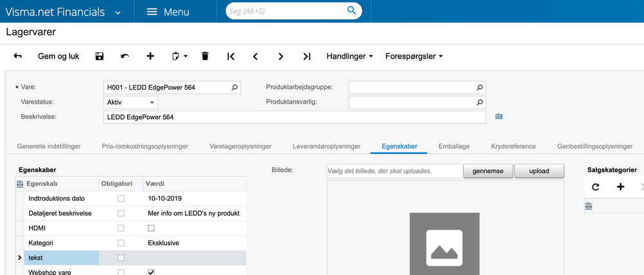Toggle Obligatori checkbox for Webshop vare

click(121, 272)
